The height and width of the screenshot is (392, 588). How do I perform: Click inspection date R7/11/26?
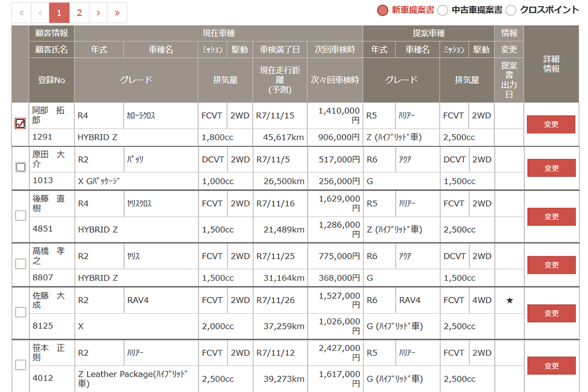[x=275, y=300]
